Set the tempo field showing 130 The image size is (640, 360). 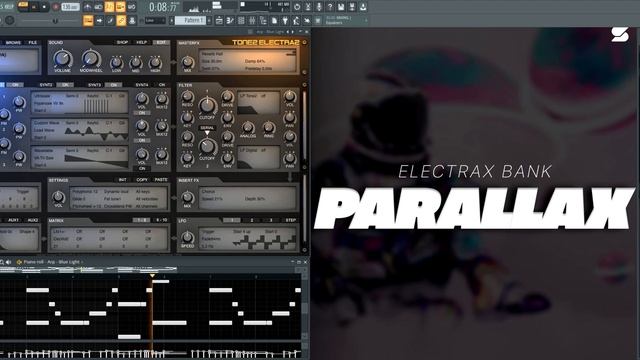[70, 7]
